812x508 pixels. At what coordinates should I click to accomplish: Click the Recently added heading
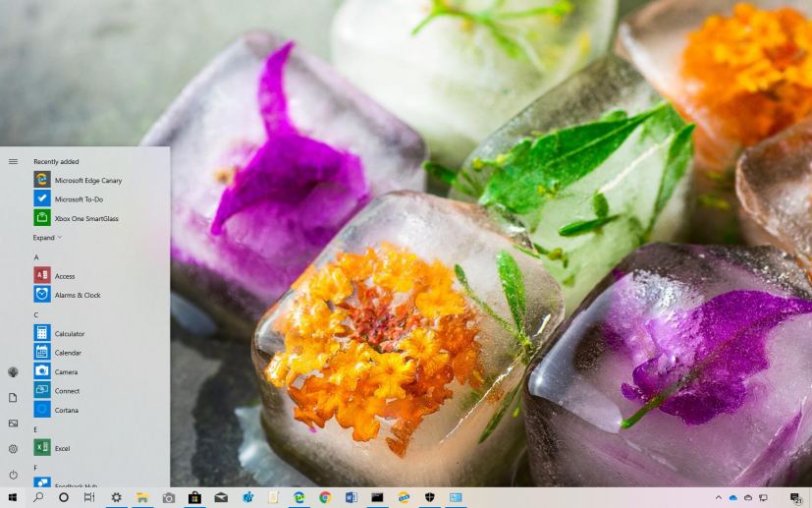point(56,162)
